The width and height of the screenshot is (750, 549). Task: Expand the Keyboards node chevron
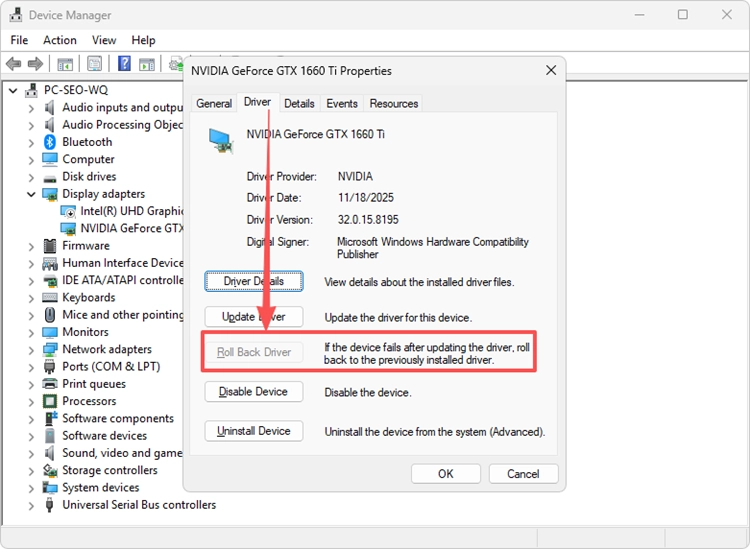point(31,298)
